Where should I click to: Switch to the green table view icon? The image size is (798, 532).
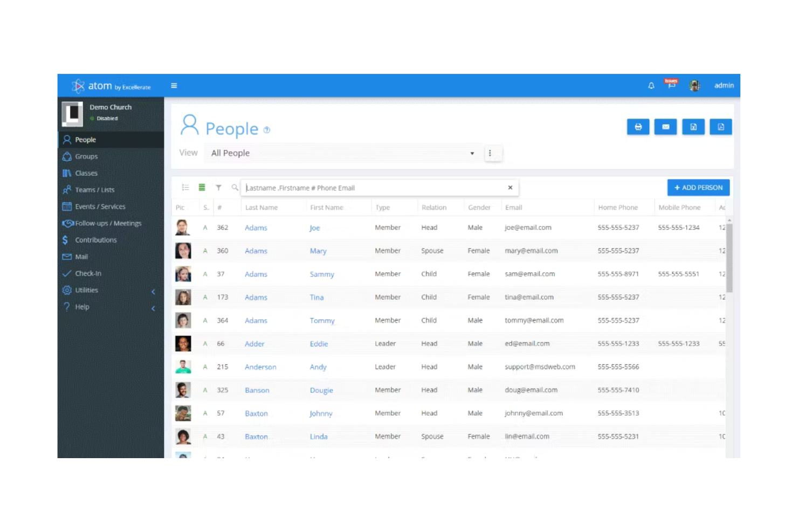[x=202, y=188]
